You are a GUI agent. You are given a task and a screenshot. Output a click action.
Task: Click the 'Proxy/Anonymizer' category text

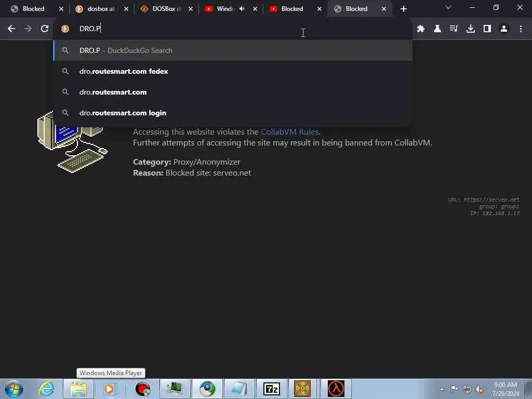pos(207,162)
